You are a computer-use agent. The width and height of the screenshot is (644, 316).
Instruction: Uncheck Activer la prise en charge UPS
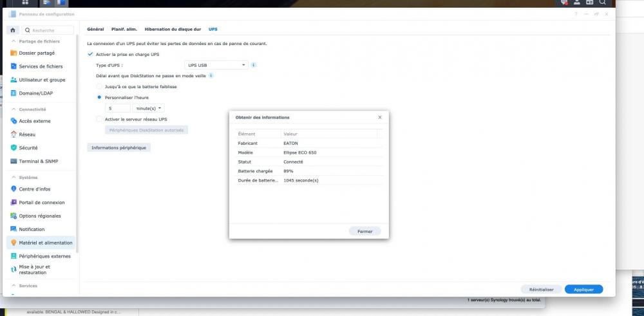(90, 55)
